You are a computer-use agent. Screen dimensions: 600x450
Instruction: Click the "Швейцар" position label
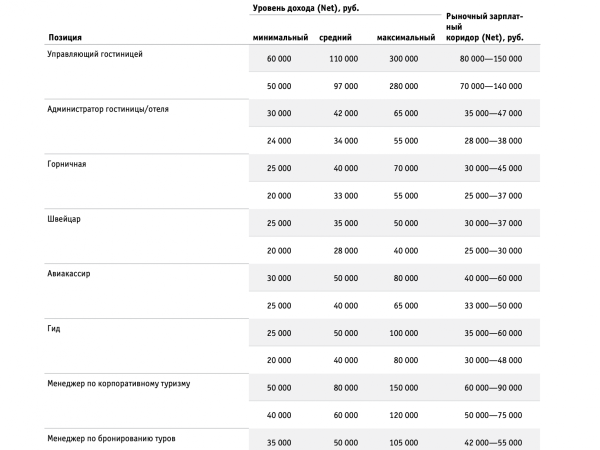click(64, 218)
